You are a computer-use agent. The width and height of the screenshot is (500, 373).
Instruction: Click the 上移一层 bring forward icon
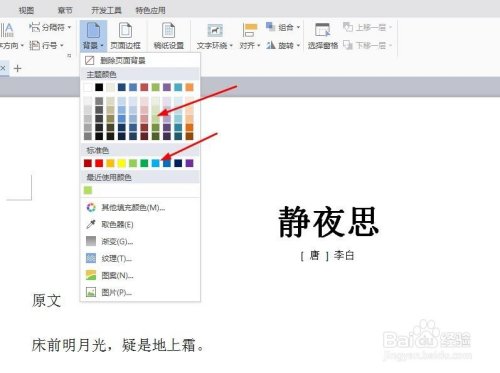coord(348,27)
